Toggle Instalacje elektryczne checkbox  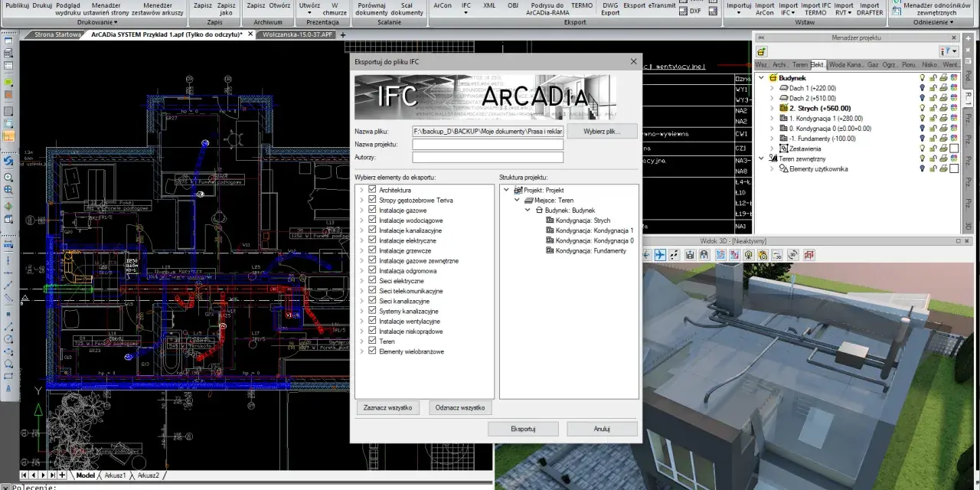(x=372, y=240)
